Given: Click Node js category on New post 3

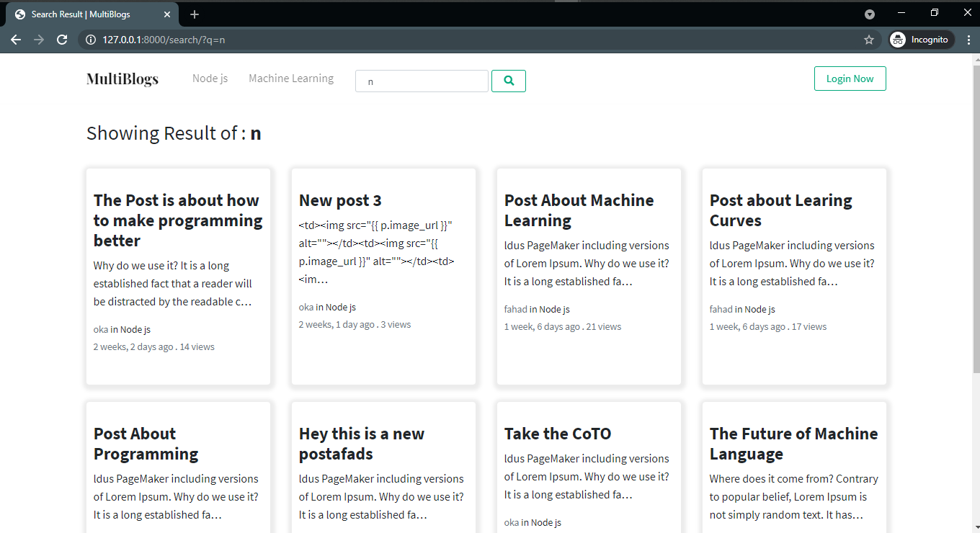Looking at the screenshot, I should (341, 307).
